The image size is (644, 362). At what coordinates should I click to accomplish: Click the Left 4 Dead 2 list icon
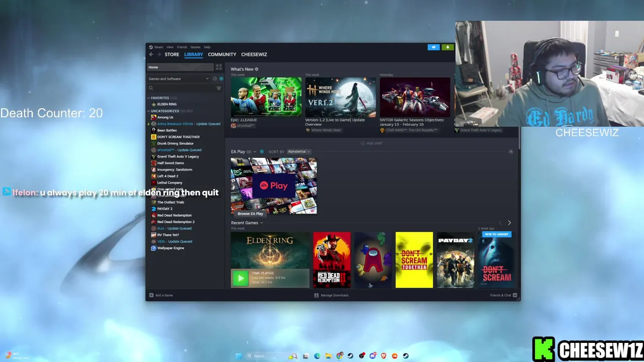tap(153, 176)
